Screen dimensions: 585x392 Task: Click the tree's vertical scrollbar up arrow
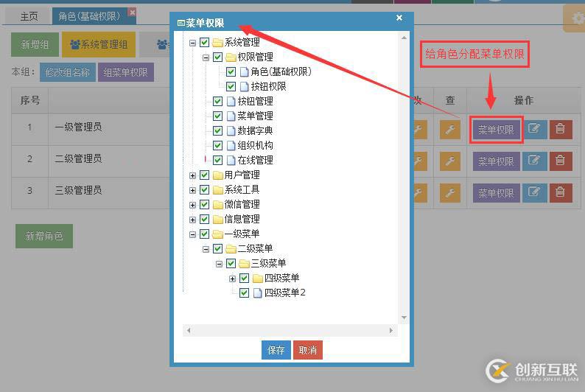(404, 38)
